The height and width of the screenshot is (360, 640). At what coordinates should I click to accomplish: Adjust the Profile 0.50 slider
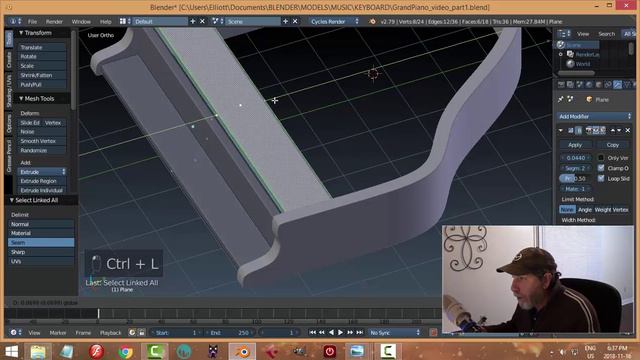(x=576, y=178)
